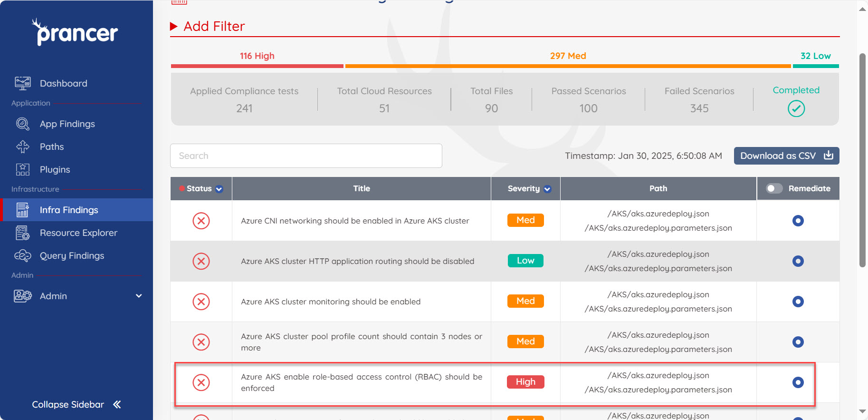Select remediate radio for cluster monitoring row

798,302
